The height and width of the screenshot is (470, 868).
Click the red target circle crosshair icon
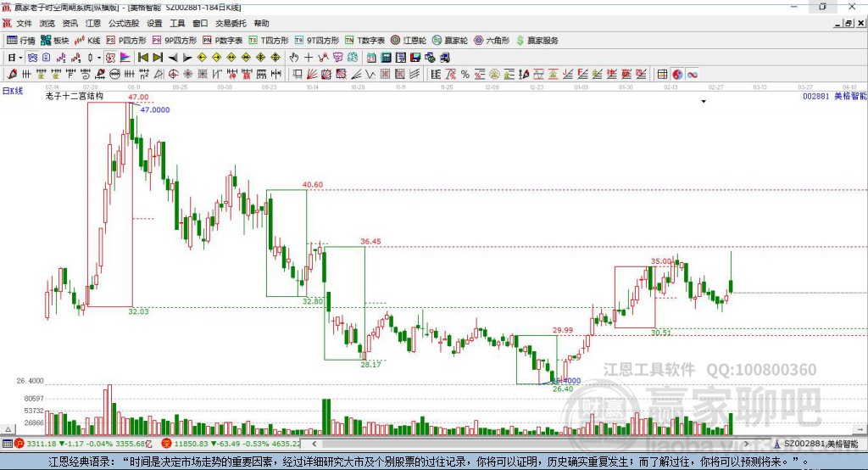coord(173,75)
